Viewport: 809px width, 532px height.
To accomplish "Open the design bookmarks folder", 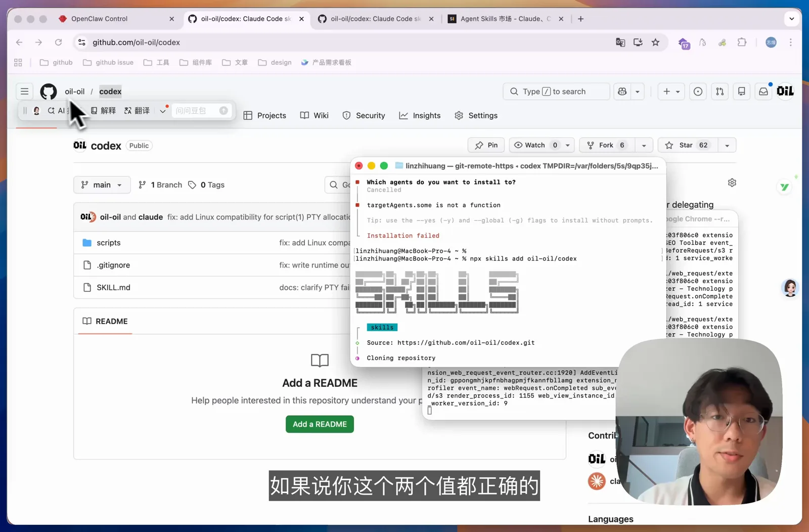I will pos(275,62).
